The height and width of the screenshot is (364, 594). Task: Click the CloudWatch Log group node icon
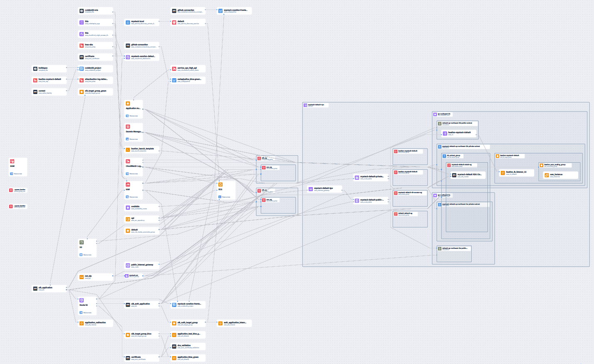point(128,161)
